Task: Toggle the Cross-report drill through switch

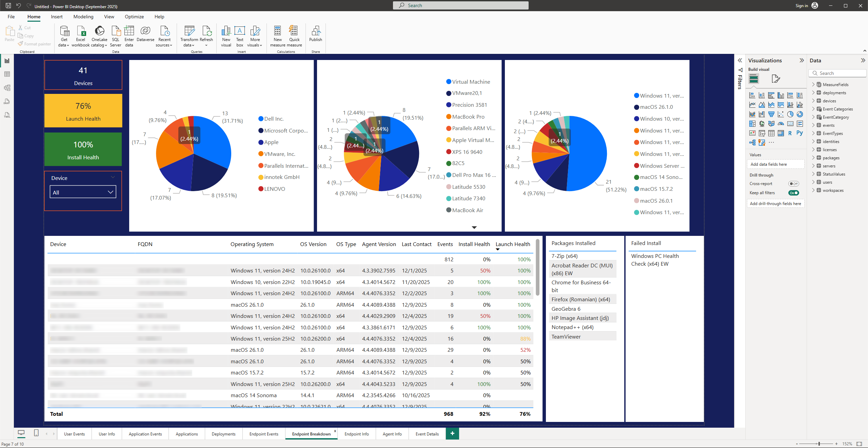Action: pyautogui.click(x=793, y=184)
